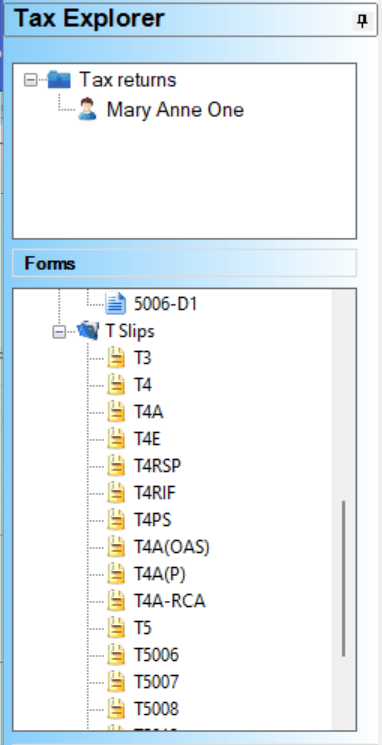Open the T4E slip
The width and height of the screenshot is (382, 745).
[147, 439]
